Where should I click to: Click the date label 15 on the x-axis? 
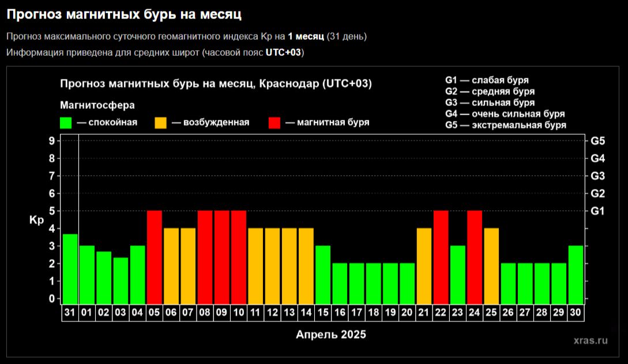(323, 312)
